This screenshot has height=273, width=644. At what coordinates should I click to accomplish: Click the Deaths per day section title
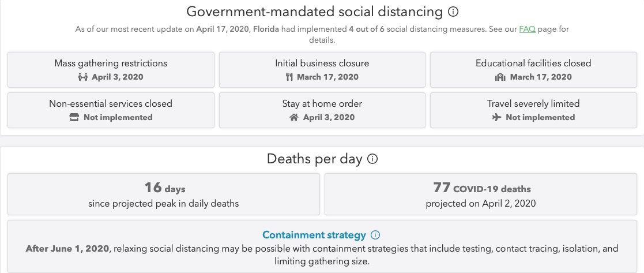pos(315,159)
